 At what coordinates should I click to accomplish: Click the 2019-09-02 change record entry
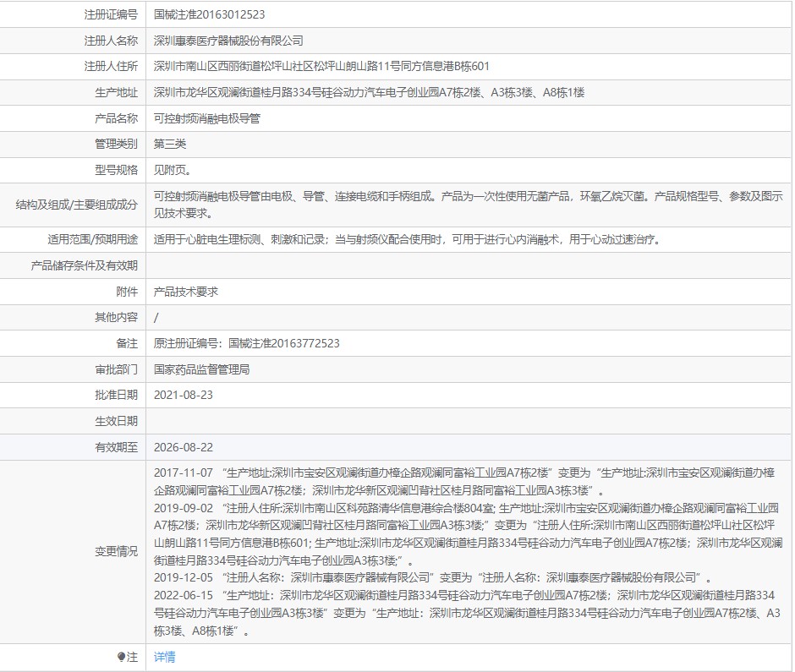(468, 534)
